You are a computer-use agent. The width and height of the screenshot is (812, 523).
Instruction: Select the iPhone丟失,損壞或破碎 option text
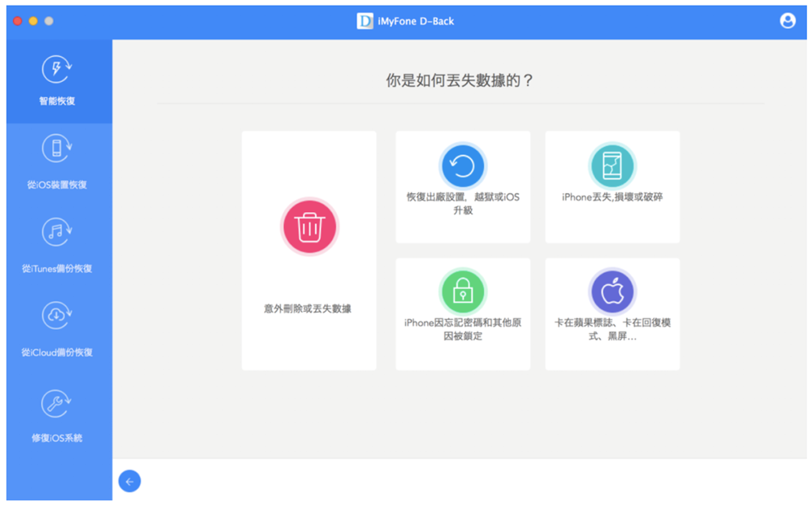coord(612,197)
